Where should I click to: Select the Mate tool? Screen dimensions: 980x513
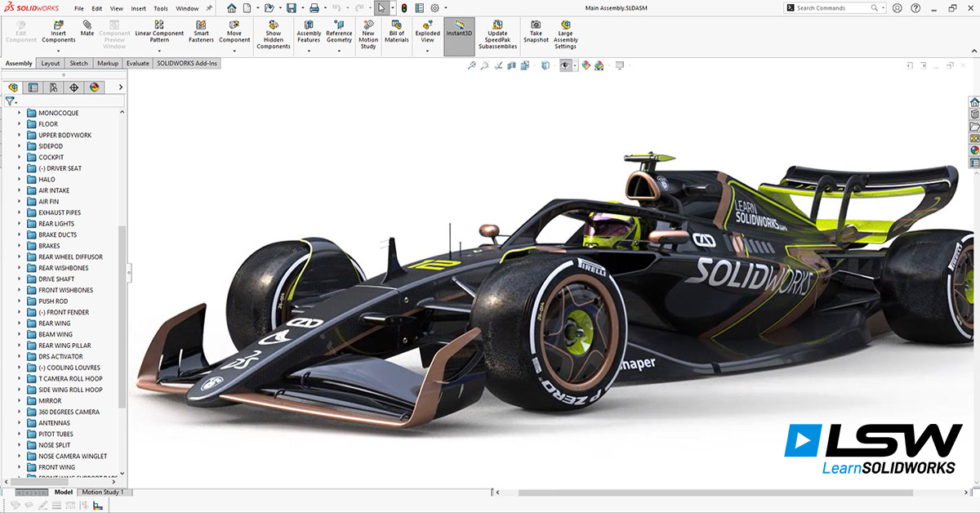coord(87,25)
